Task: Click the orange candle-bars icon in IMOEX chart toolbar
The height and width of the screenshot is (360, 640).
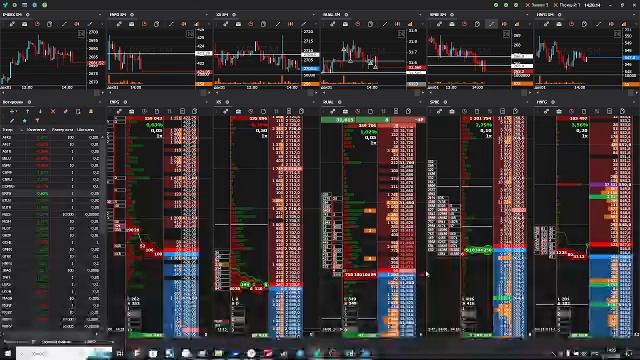Action: (x=76, y=24)
